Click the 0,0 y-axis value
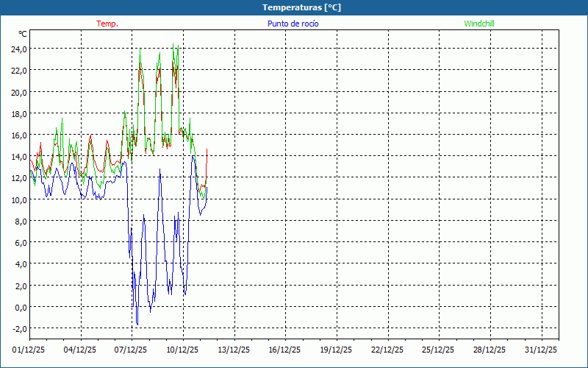The image size is (588, 368). [x=21, y=307]
